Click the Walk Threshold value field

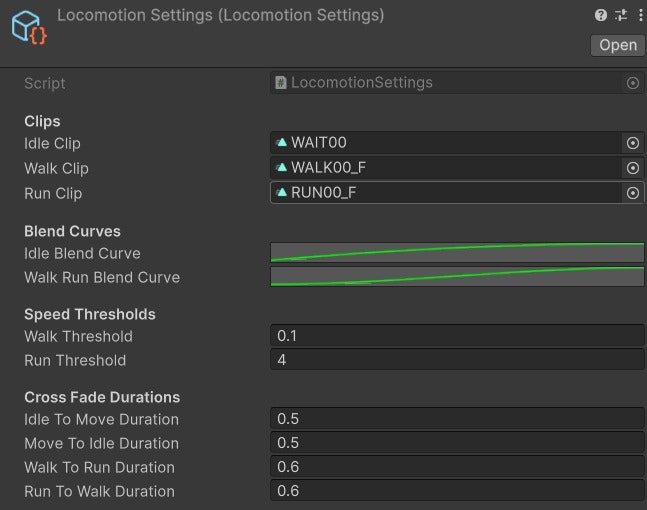[457, 335]
